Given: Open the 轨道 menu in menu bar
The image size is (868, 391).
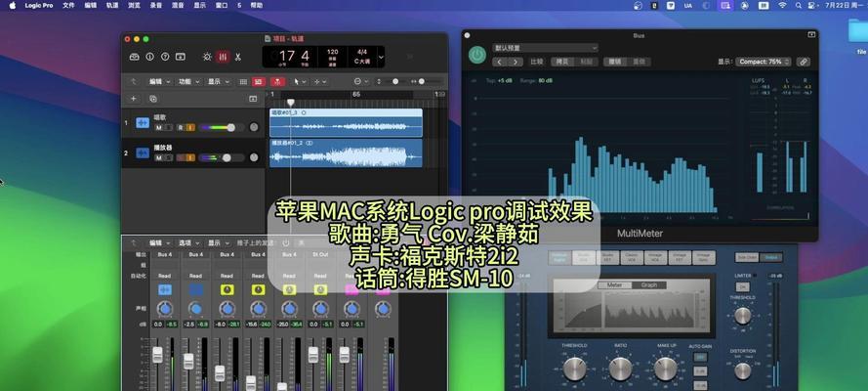Looking at the screenshot, I should pyautogui.click(x=112, y=5).
